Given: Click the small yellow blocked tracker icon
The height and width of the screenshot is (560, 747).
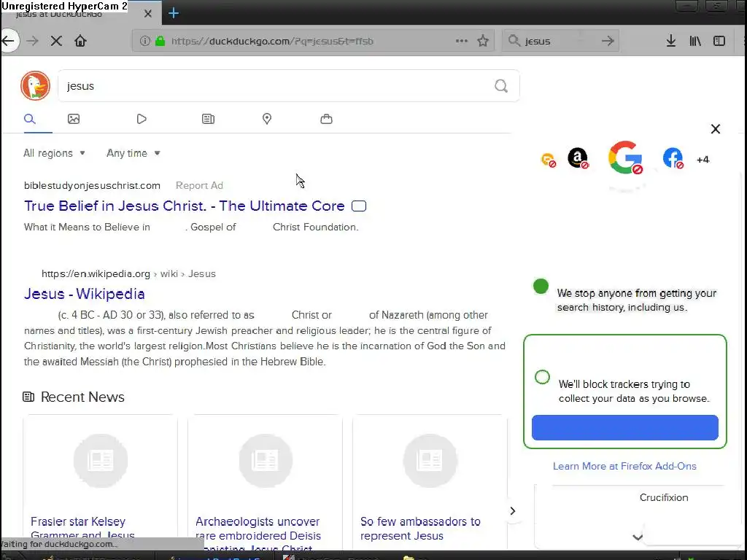Looking at the screenshot, I should pos(549,160).
